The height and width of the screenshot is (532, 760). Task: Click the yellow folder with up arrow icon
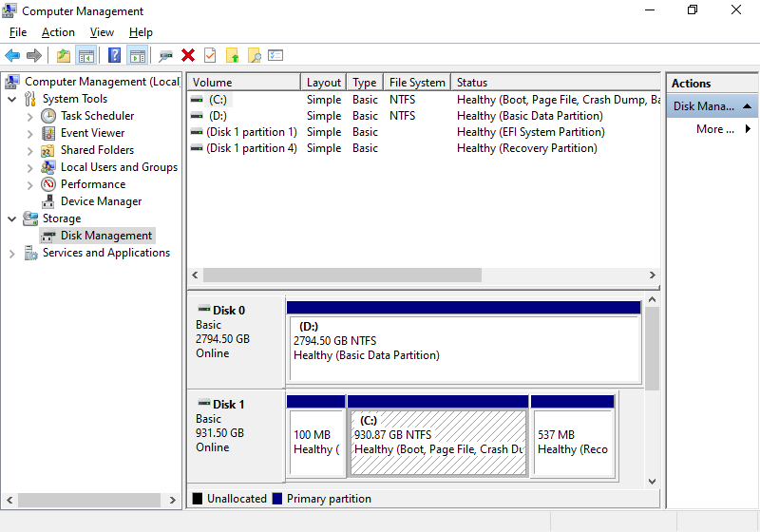click(232, 55)
